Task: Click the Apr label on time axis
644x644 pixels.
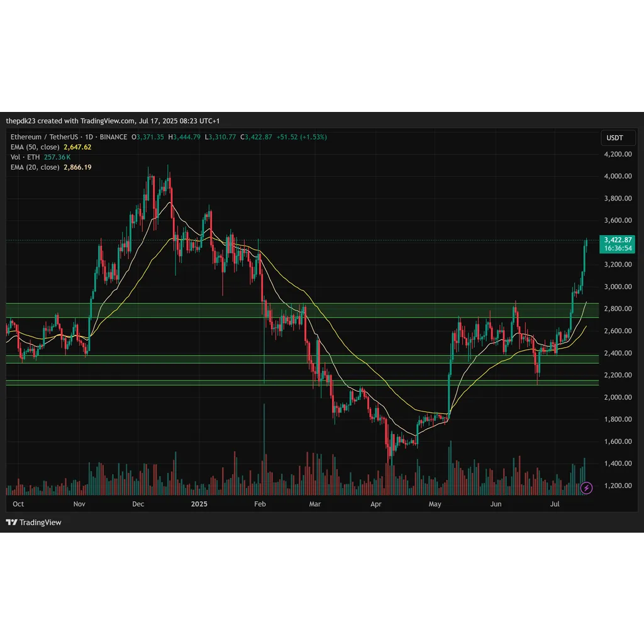Action: coord(376,504)
